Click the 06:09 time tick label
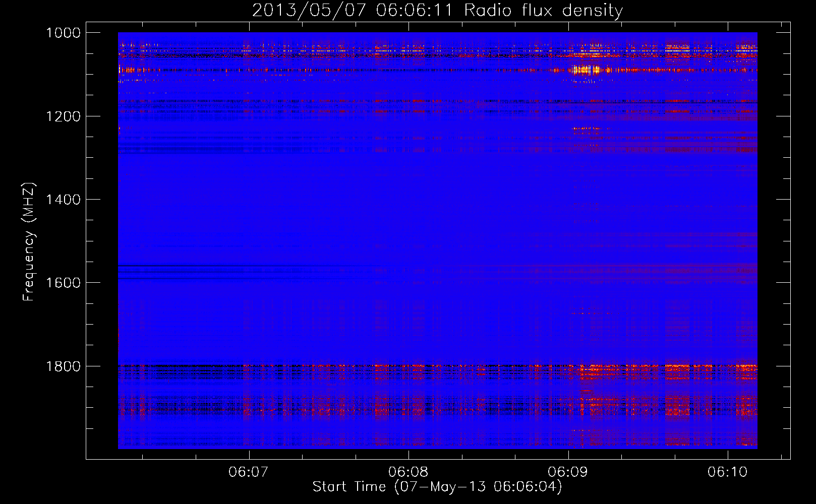The width and height of the screenshot is (816, 504). point(568,472)
